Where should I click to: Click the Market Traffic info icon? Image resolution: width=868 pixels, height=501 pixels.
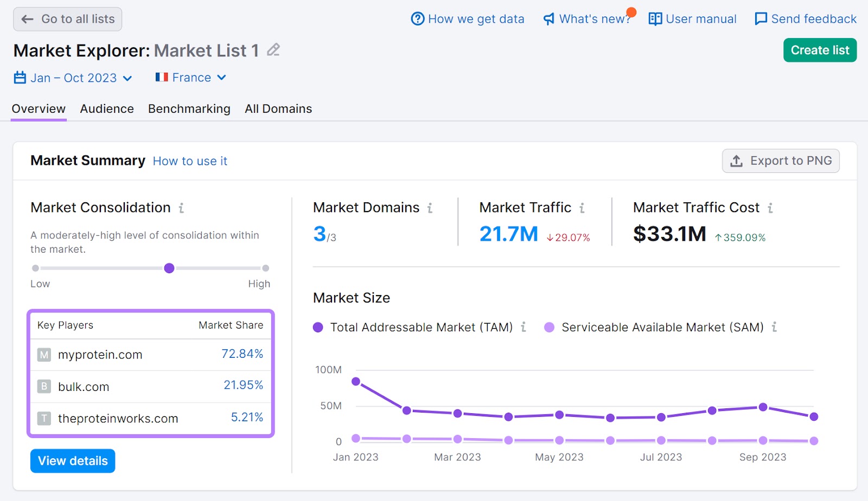point(582,207)
